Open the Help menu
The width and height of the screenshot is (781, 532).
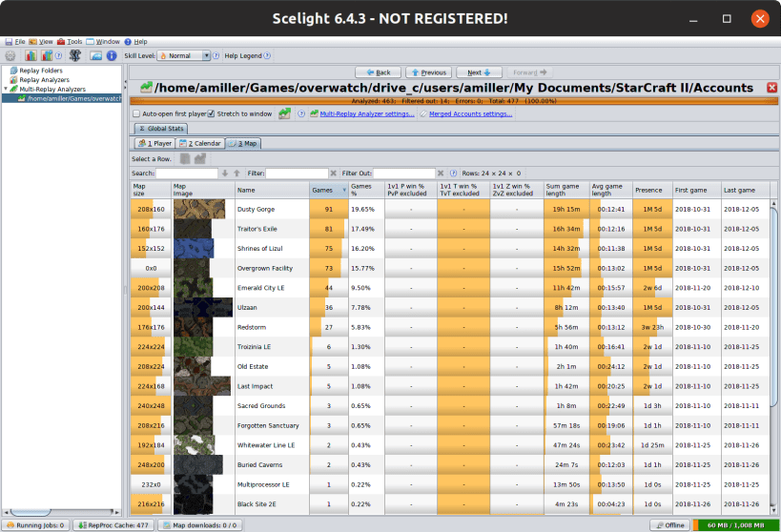[x=135, y=42]
